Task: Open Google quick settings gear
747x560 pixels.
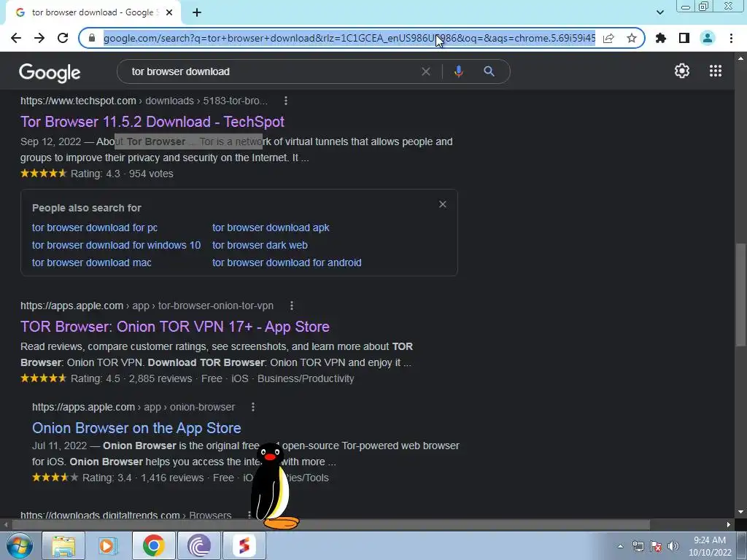Action: [682, 71]
